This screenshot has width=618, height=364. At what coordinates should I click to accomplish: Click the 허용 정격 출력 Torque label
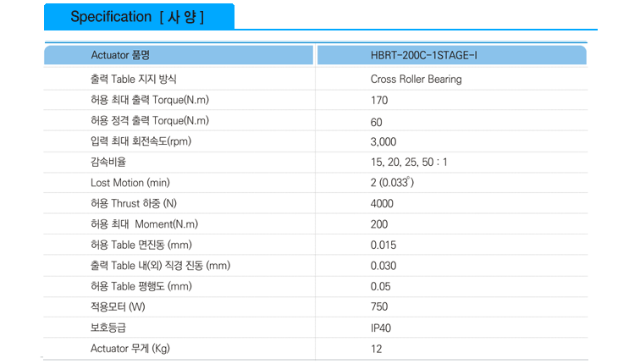[x=150, y=120]
